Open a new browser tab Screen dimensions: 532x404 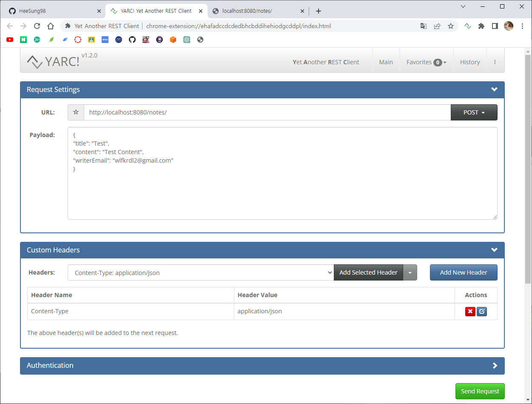pyautogui.click(x=319, y=11)
